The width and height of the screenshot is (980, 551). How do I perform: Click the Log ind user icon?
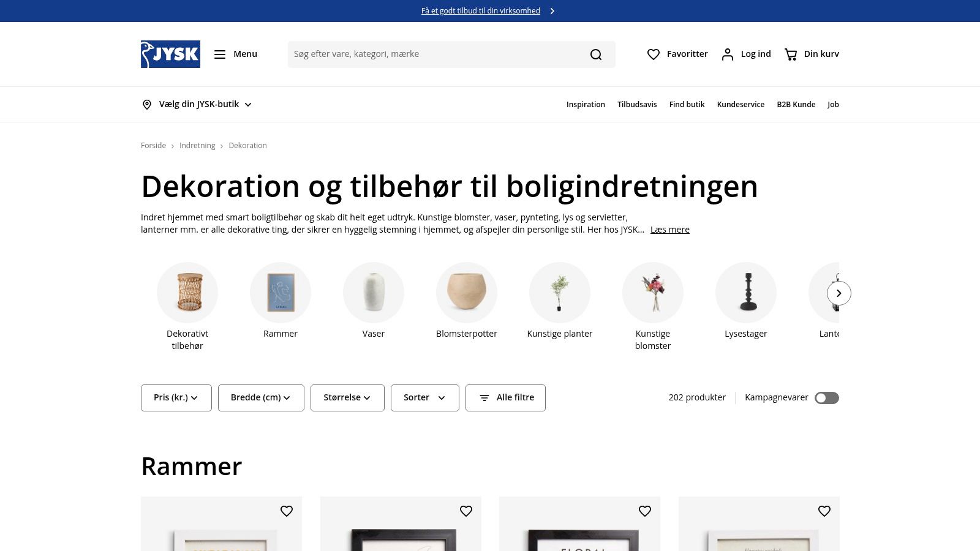pyautogui.click(x=727, y=54)
